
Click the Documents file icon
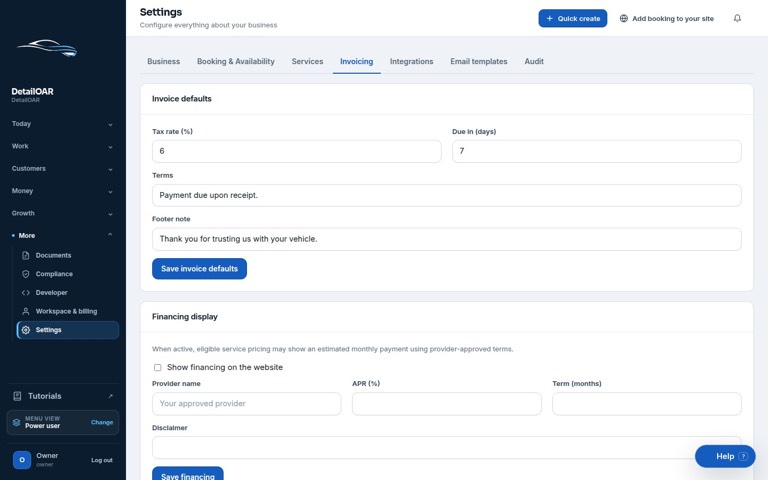(26, 255)
